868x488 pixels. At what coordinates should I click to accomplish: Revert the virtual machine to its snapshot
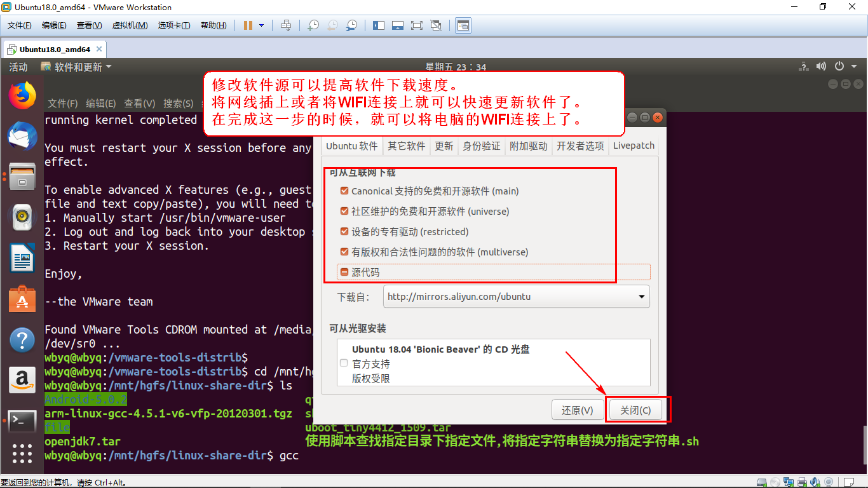[332, 25]
